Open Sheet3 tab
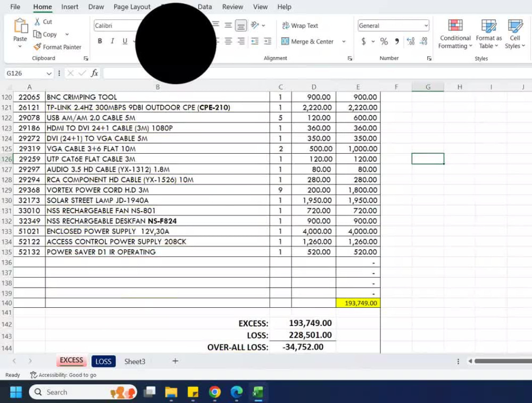Image resolution: width=532 pixels, height=403 pixels. tap(135, 362)
